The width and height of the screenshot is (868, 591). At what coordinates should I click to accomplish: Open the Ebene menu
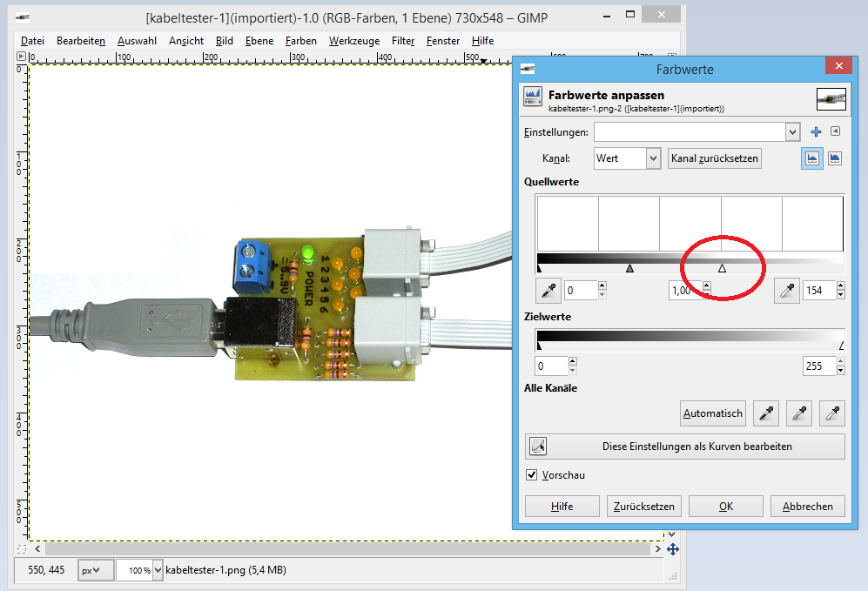[259, 41]
